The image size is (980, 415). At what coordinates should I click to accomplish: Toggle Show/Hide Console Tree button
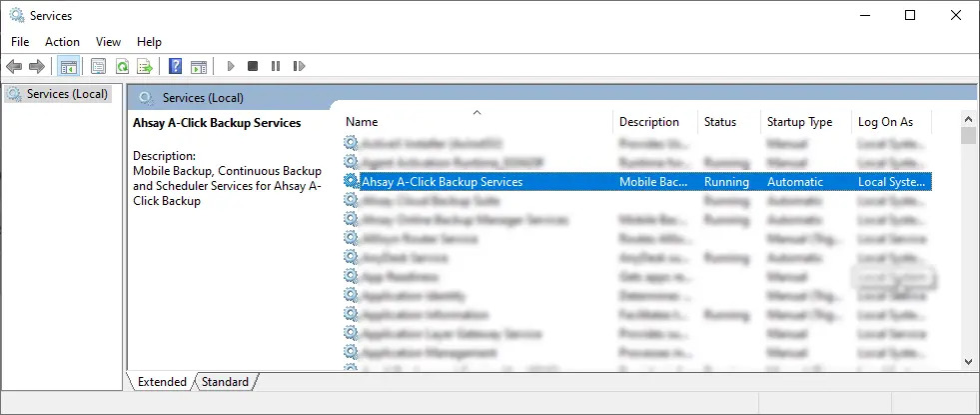(x=68, y=67)
